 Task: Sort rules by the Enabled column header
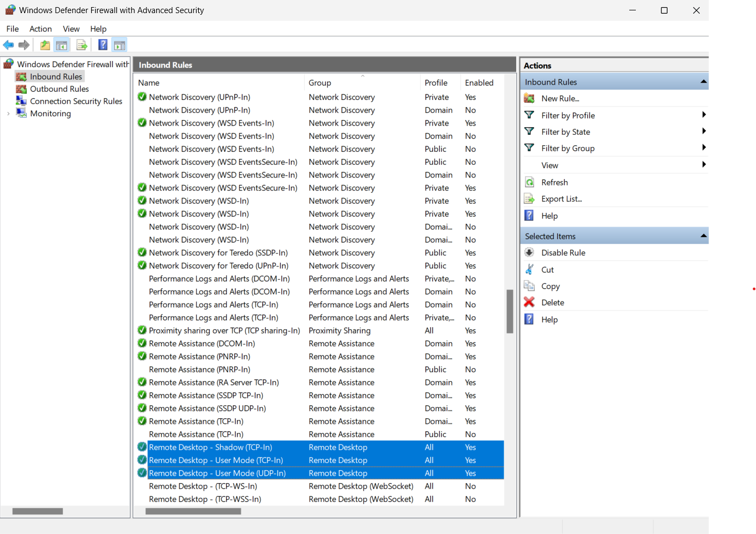click(x=482, y=82)
